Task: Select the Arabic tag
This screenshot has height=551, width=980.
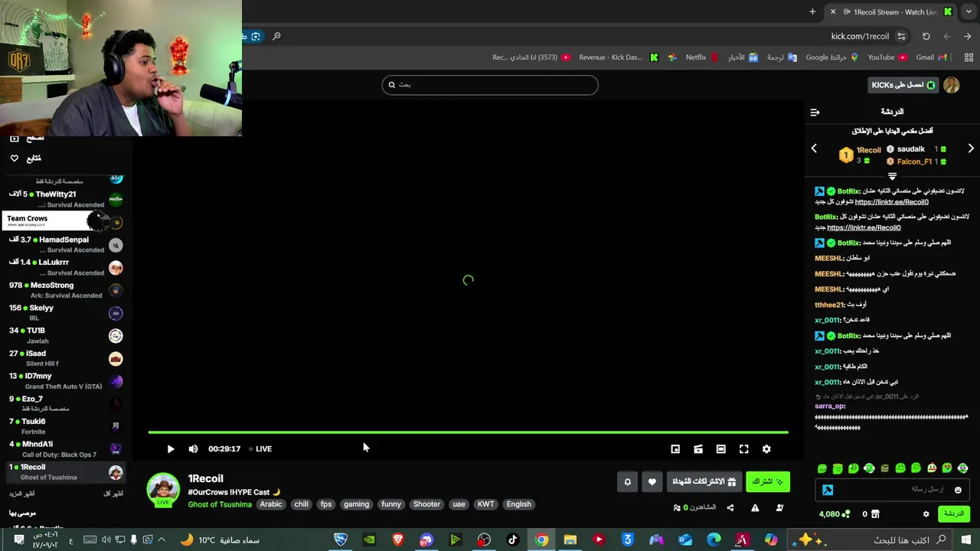Action: click(x=271, y=504)
